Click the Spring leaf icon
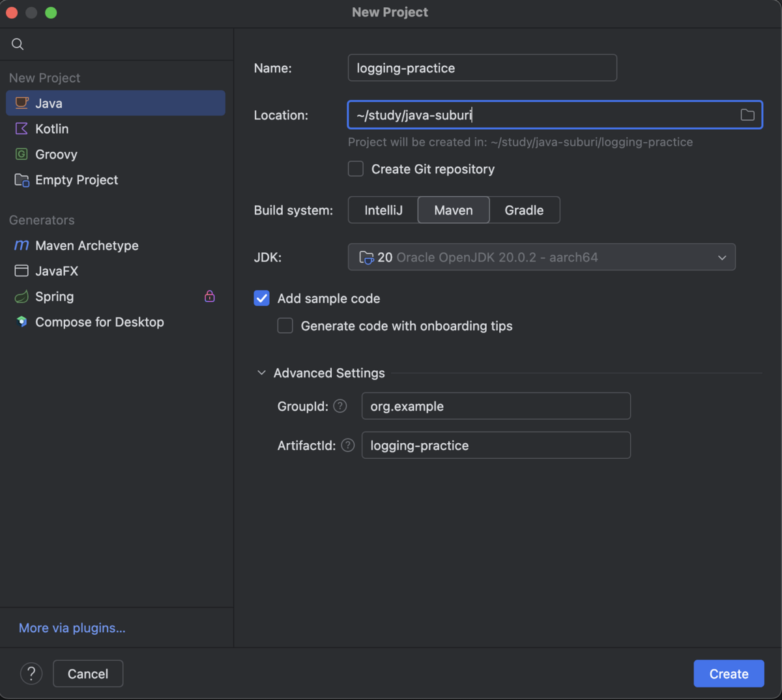This screenshot has height=700, width=782. (22, 297)
